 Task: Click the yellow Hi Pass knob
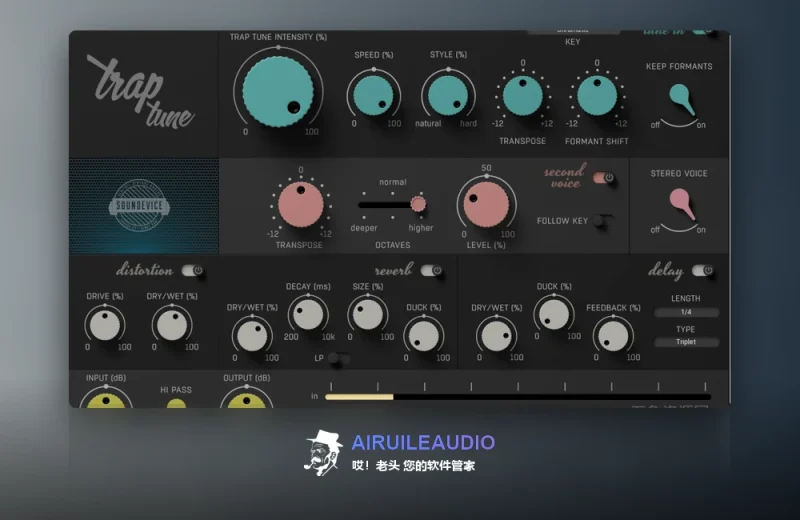click(176, 404)
